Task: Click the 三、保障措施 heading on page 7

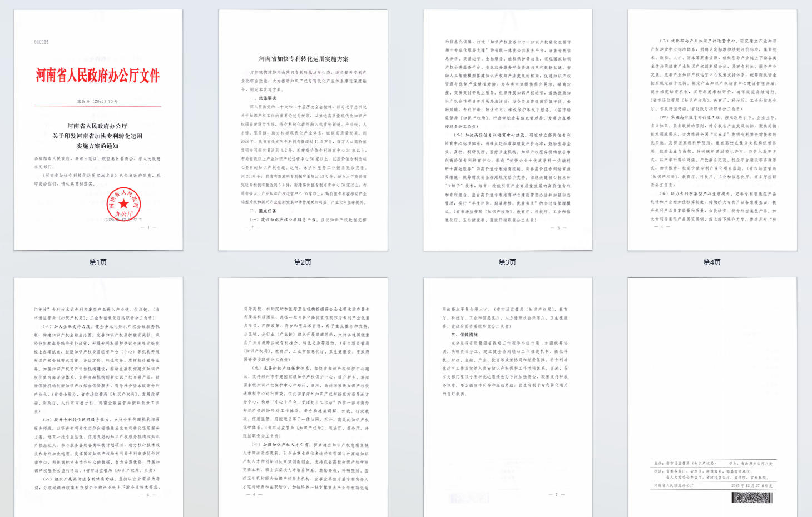Action: (x=464, y=335)
